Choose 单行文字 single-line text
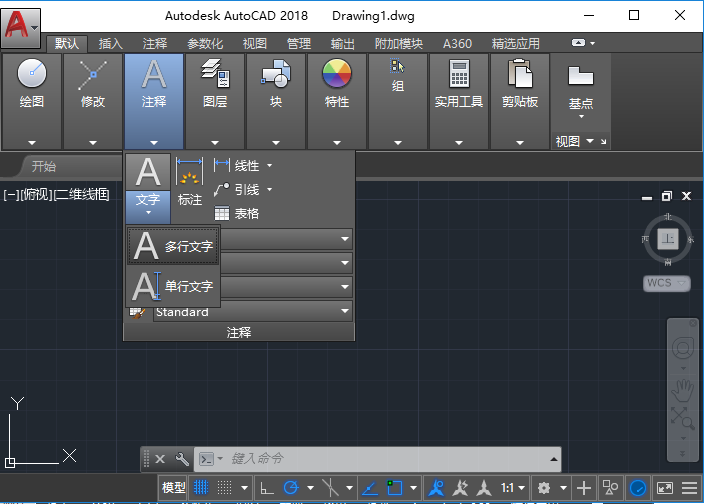Viewport: 704px width, 504px height. [x=173, y=286]
